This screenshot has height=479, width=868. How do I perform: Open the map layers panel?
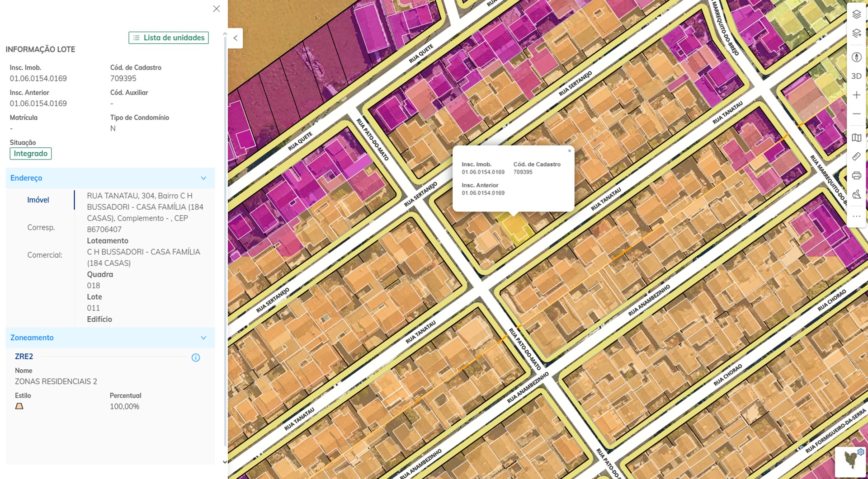click(856, 14)
